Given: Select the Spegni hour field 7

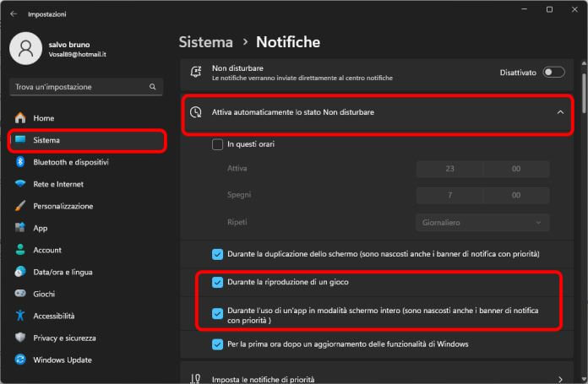Looking at the screenshot, I should 449,195.
